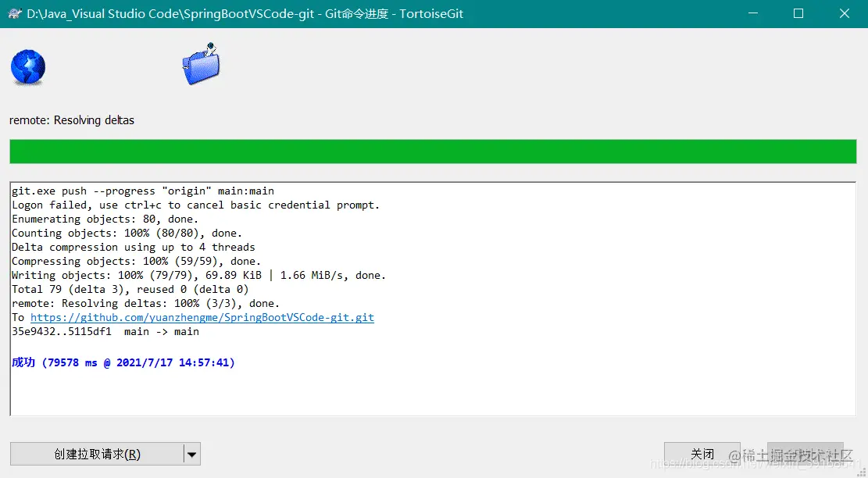Screen dimensions: 868x478
Task: Click the 'Enumerating objects: 80, done.' line
Action: 105,219
